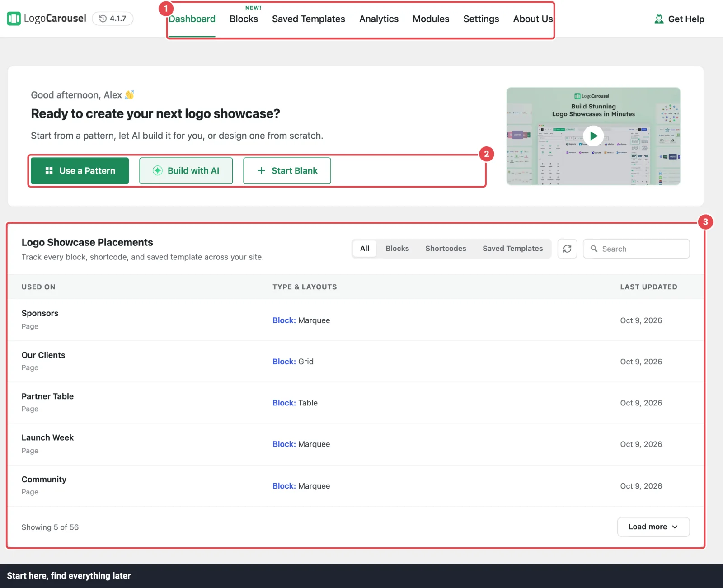Click the TYPE & LAYOUTS column header
This screenshot has height=588, width=723.
305,287
